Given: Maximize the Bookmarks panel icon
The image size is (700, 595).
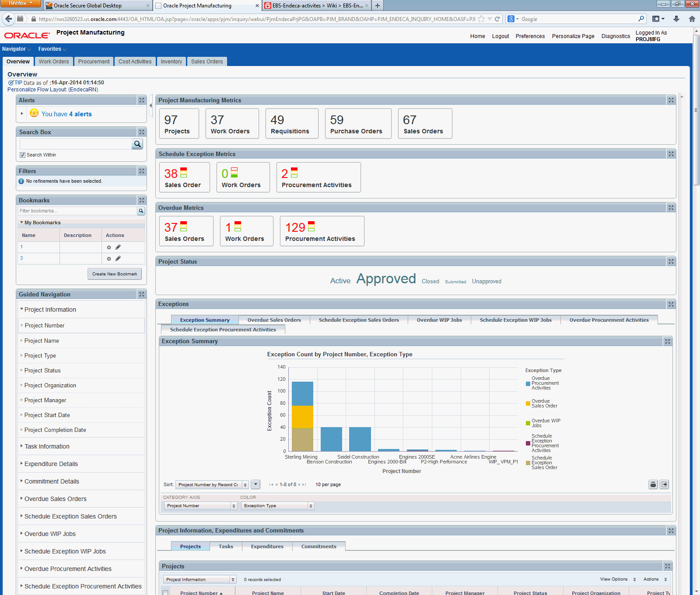Looking at the screenshot, I should 142,200.
